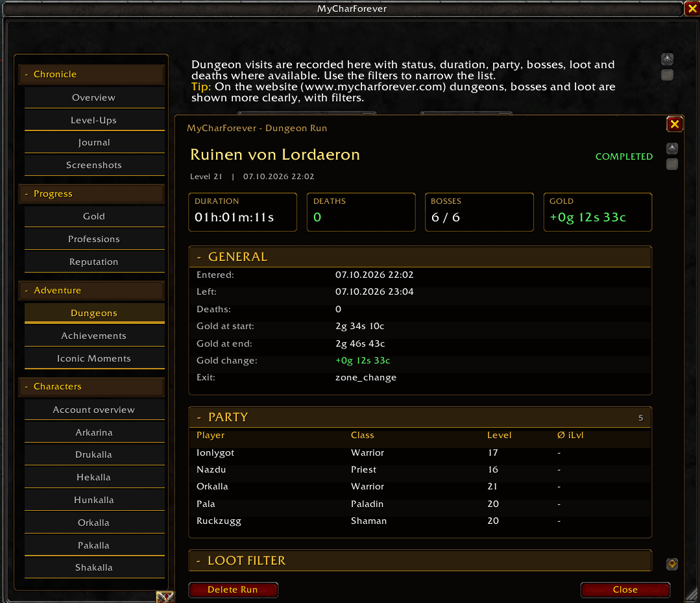700x603 pixels.
Task: Select character Pakalla in sidebar
Action: pos(94,545)
